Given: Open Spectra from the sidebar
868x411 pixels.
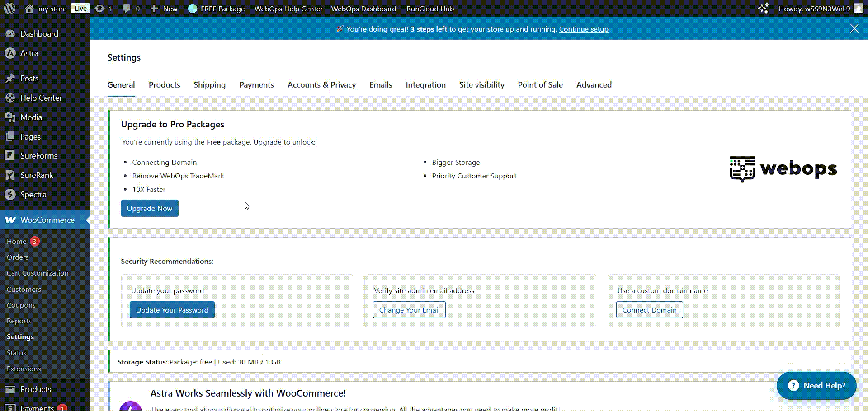Looking at the screenshot, I should (x=33, y=195).
